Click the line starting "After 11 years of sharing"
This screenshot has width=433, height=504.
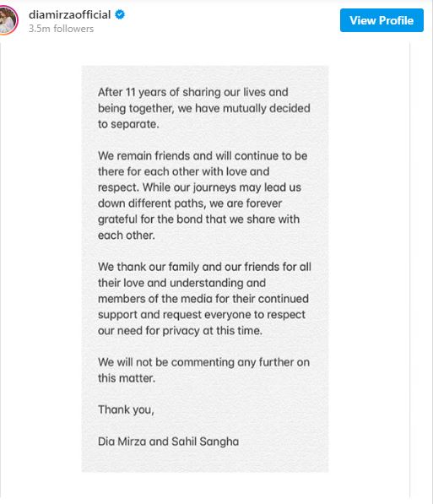pos(193,92)
